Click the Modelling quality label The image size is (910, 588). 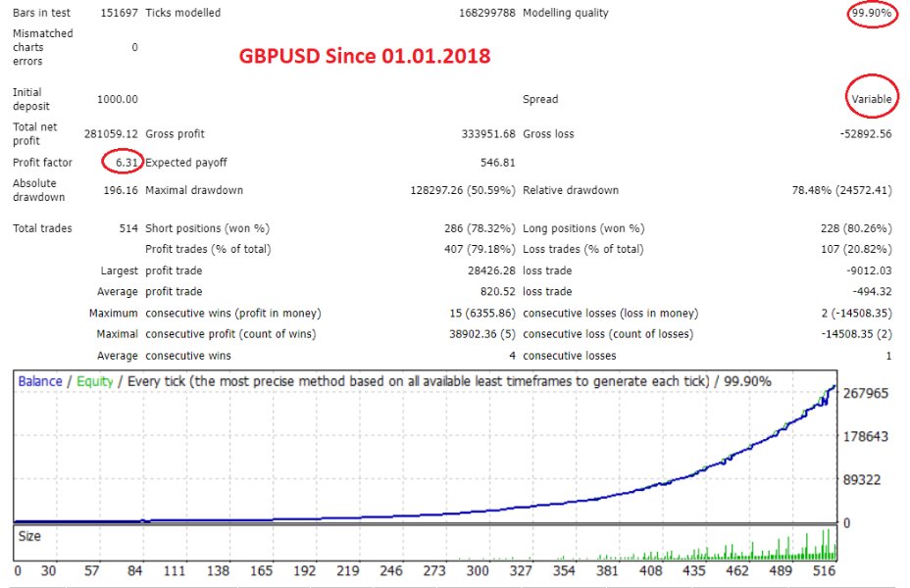tap(565, 13)
